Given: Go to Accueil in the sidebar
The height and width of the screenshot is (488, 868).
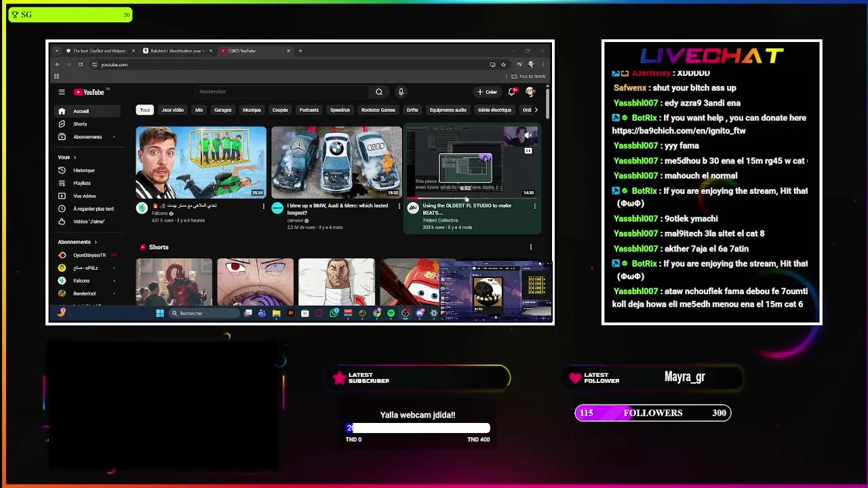Looking at the screenshot, I should (87, 111).
